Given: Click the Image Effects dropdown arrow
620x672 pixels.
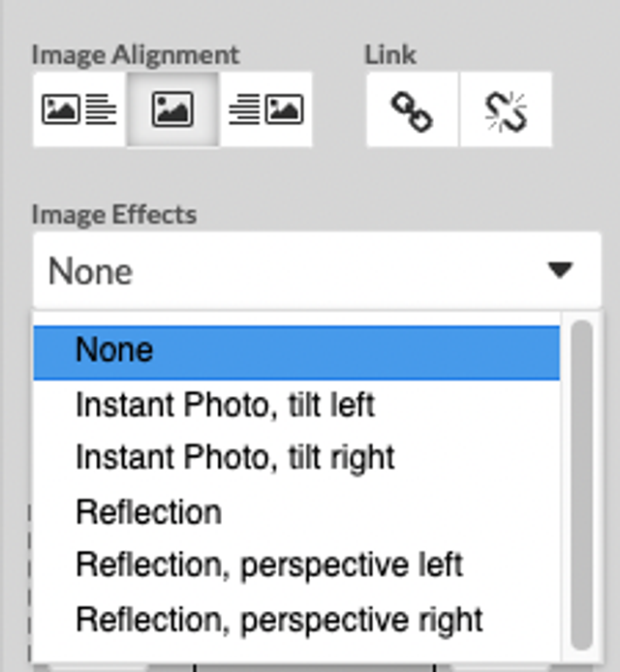Looking at the screenshot, I should (x=560, y=270).
